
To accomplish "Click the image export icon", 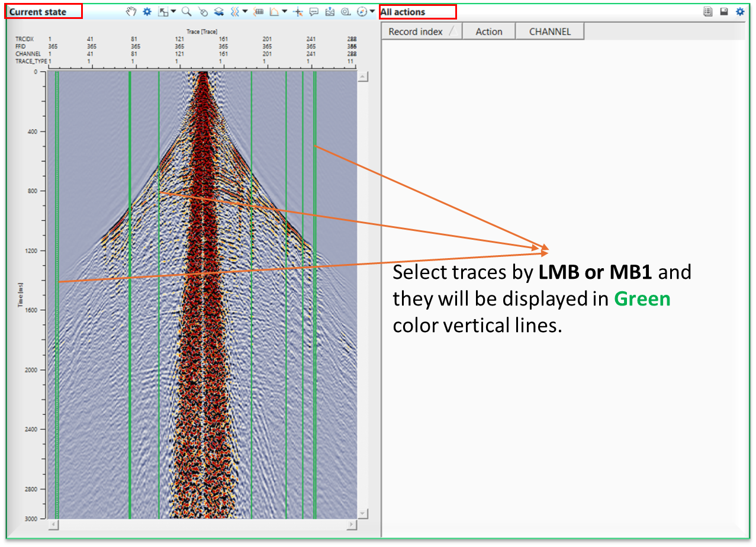I will tap(330, 11).
